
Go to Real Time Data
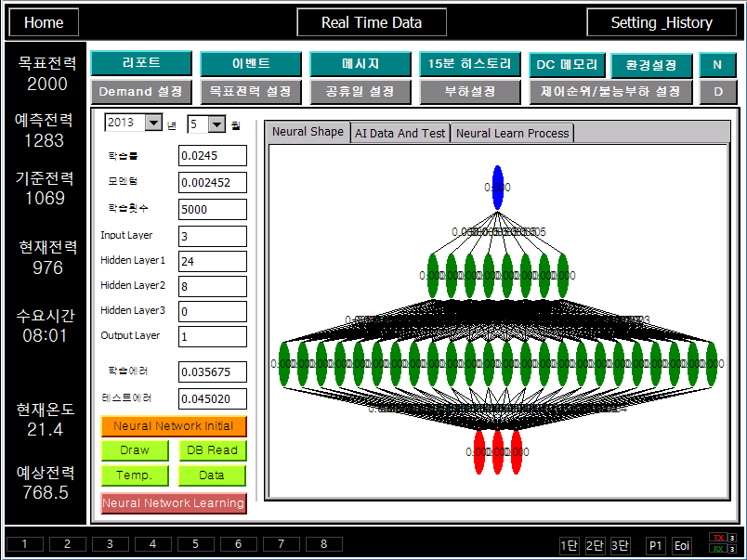[x=372, y=22]
